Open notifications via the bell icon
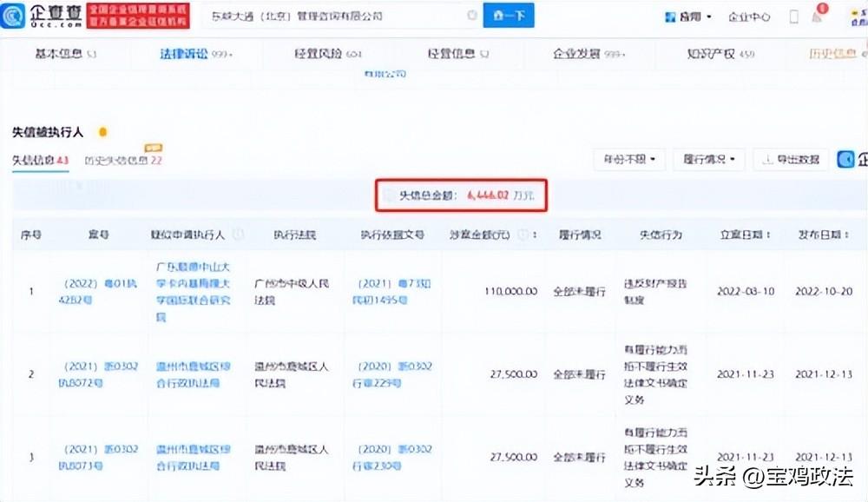The image size is (868, 502). (818, 15)
